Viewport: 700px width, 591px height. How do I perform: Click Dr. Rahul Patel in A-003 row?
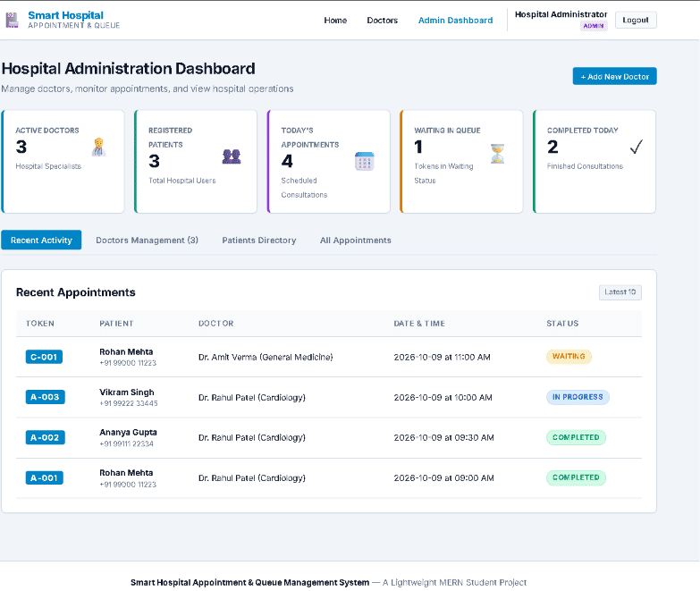(x=252, y=397)
